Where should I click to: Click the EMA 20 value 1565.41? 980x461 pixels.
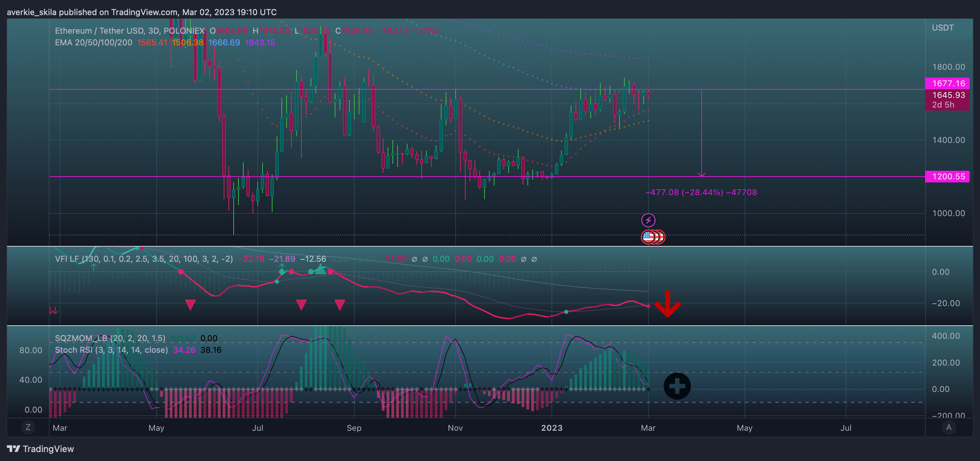pos(152,43)
